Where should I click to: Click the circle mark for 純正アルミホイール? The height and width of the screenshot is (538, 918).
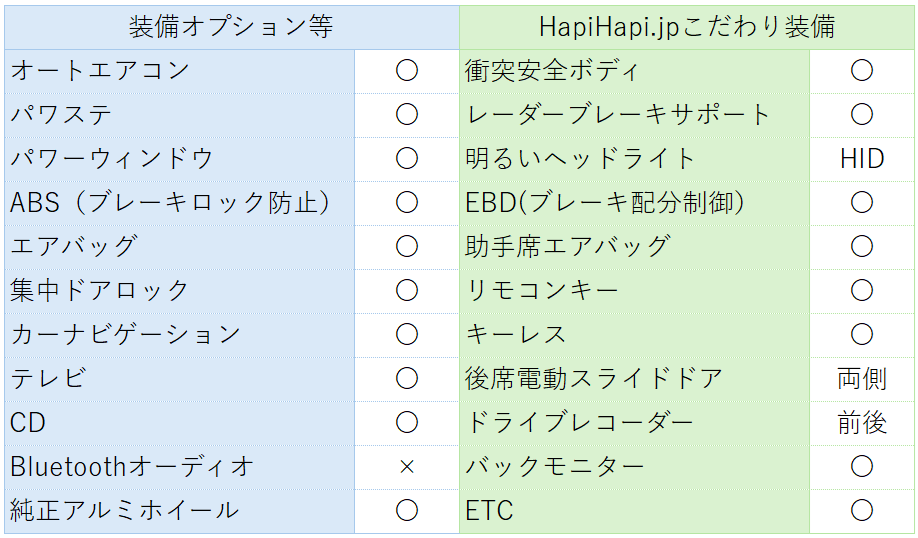click(x=407, y=510)
